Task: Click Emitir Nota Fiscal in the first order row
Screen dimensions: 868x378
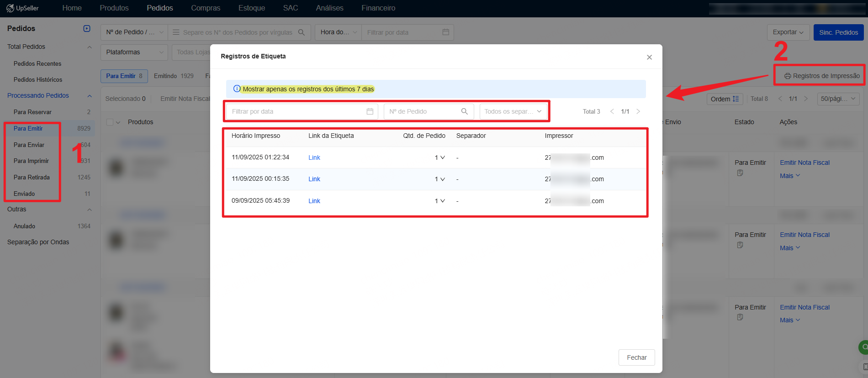Action: [804, 163]
